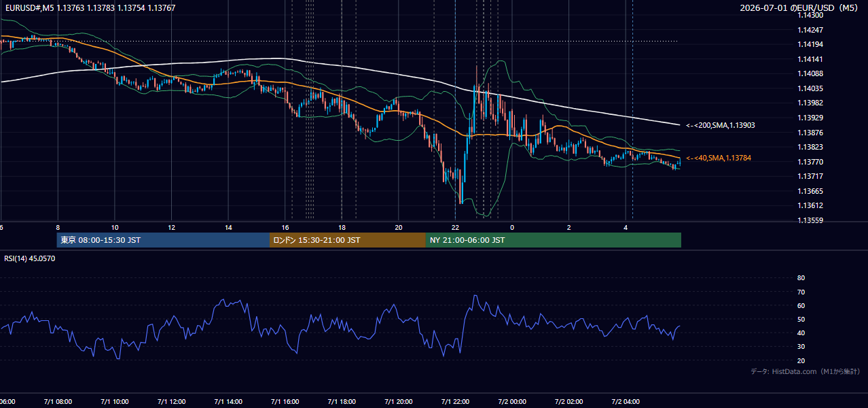Click RSI scale level 70
Image resolution: width=868 pixels, height=408 pixels.
tap(801, 292)
